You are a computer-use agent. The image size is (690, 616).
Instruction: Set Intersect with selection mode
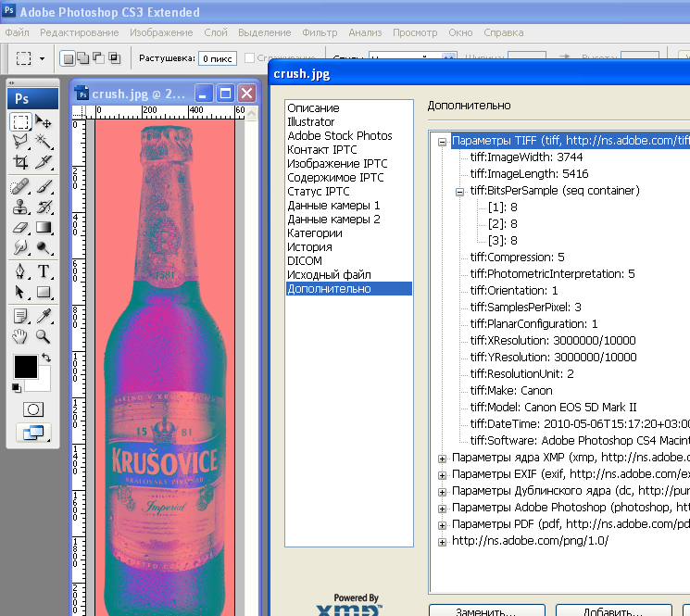[x=114, y=58]
